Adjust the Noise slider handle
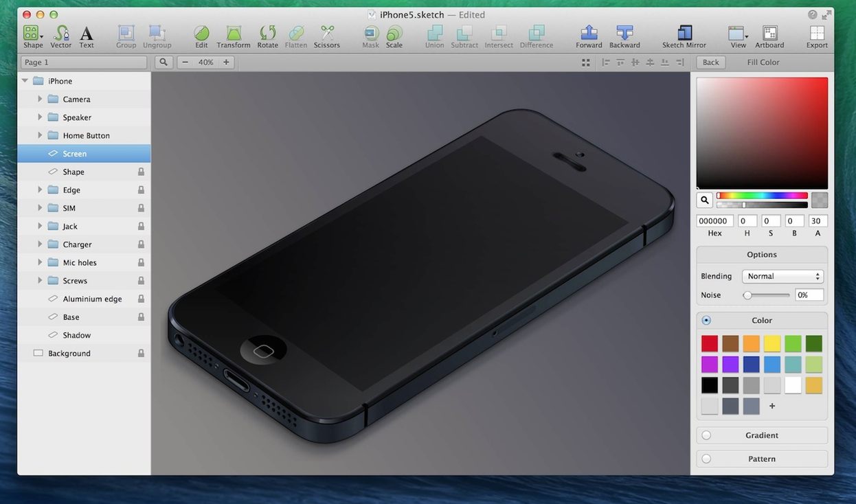 747,295
